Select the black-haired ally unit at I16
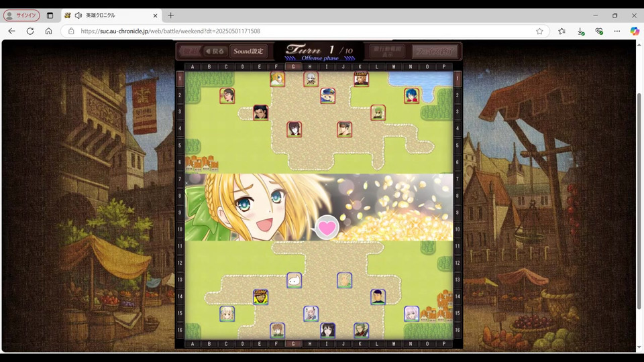 tap(328, 330)
